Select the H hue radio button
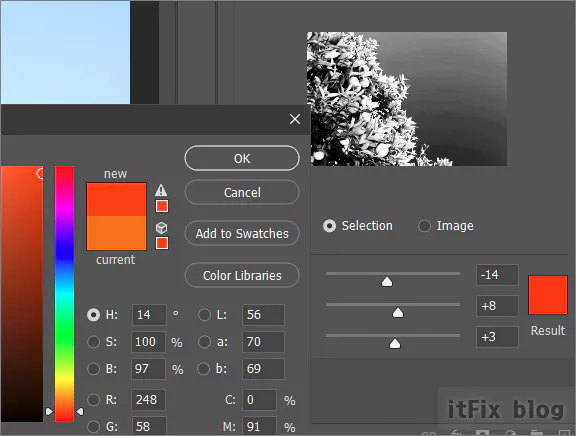 (93, 315)
